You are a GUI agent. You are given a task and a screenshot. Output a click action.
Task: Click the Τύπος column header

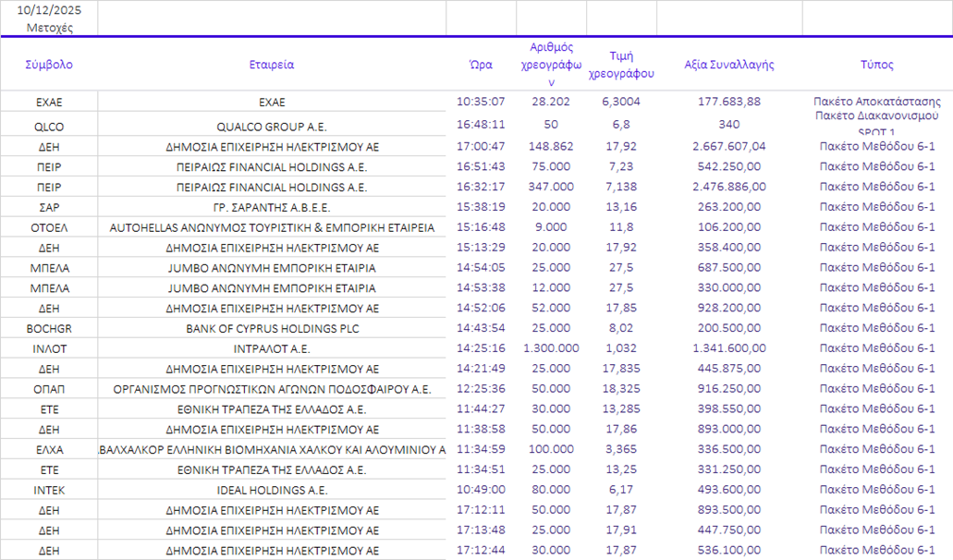pyautogui.click(x=876, y=65)
